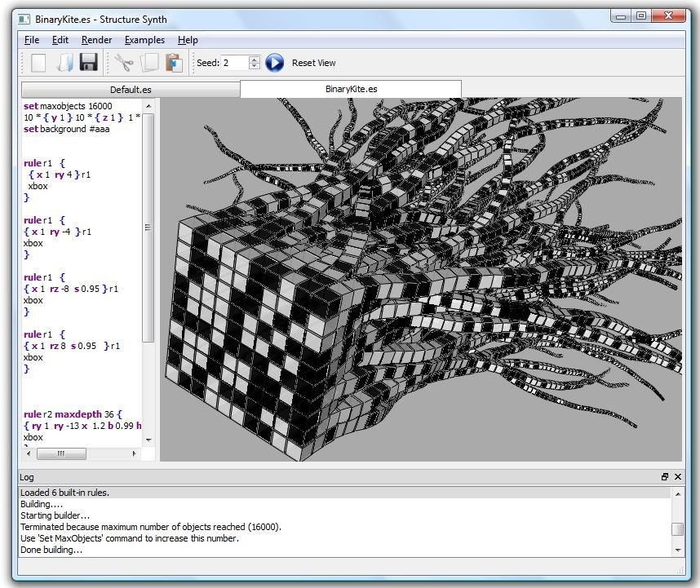Build the structure with the blue play icon
This screenshot has height=588, width=700.
click(275, 62)
